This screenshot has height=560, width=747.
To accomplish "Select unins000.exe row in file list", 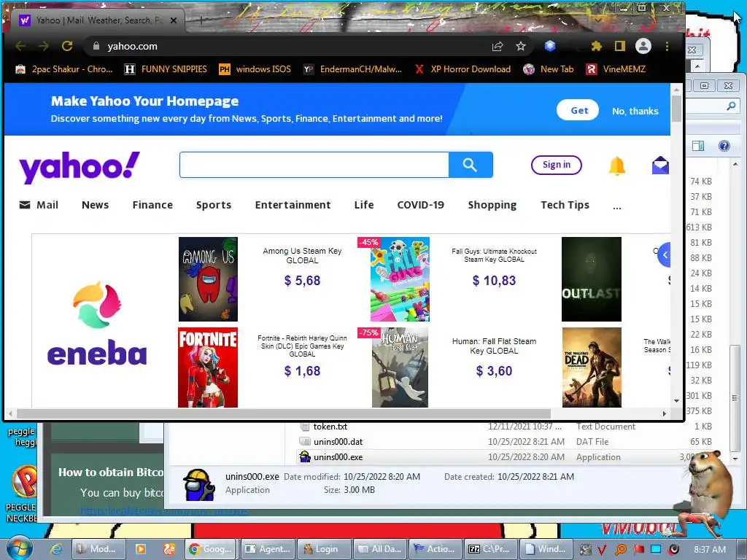I will (x=505, y=457).
